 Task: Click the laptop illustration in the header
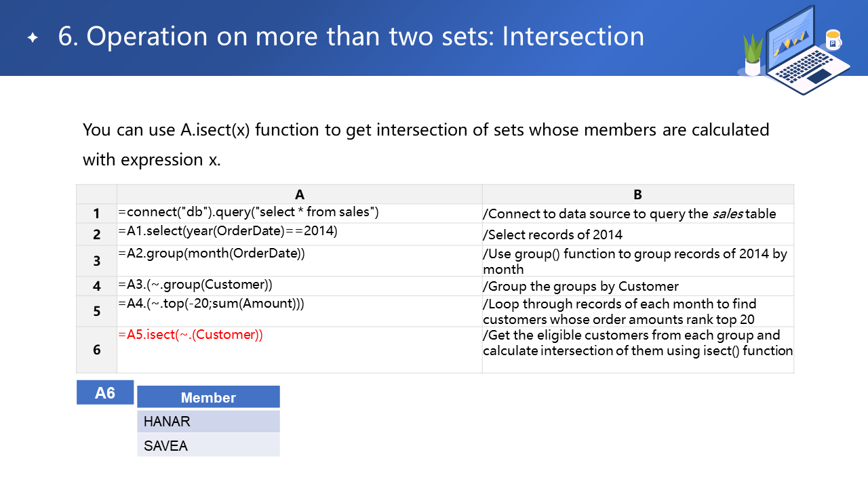coord(800,51)
